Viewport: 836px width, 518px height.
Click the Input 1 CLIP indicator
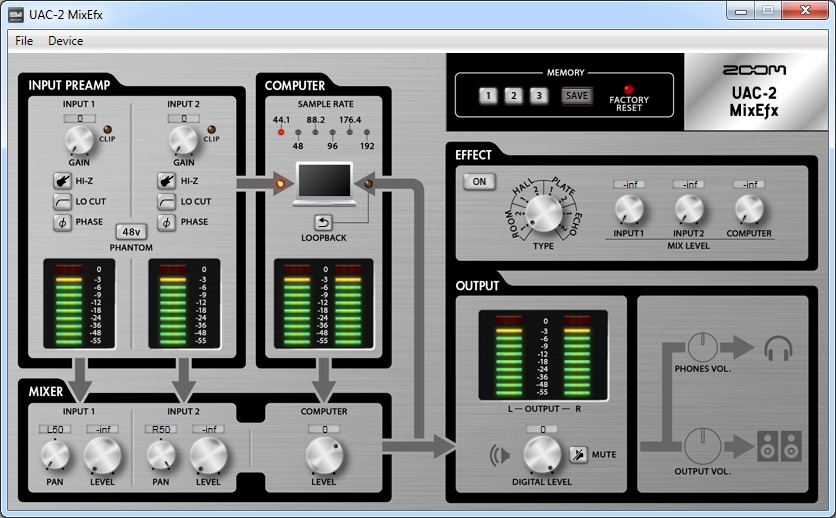point(107,130)
